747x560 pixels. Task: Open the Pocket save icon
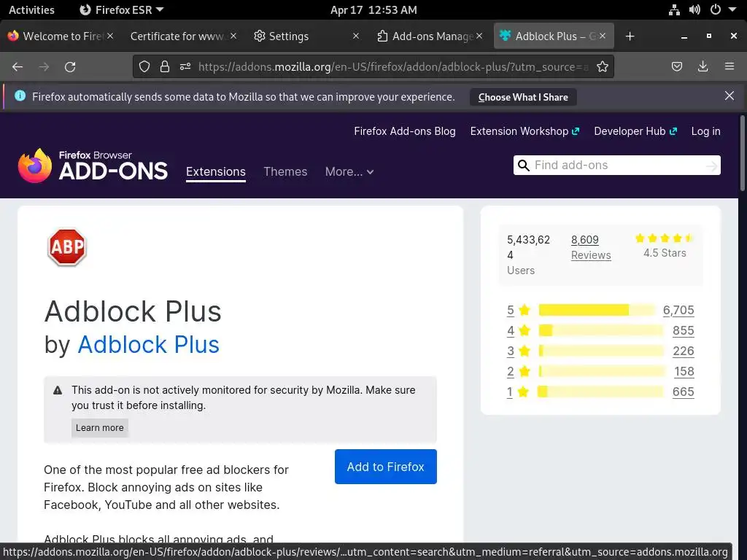click(x=677, y=66)
